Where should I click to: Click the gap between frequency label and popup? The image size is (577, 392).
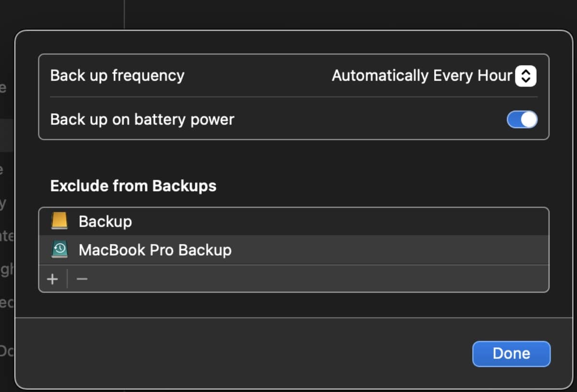coord(257,76)
